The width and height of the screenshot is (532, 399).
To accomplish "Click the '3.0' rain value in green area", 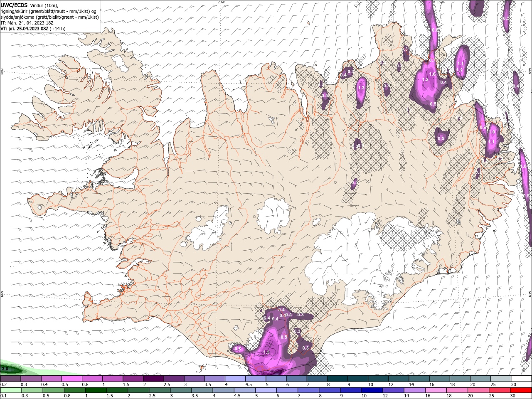I will pyautogui.click(x=5, y=369).
